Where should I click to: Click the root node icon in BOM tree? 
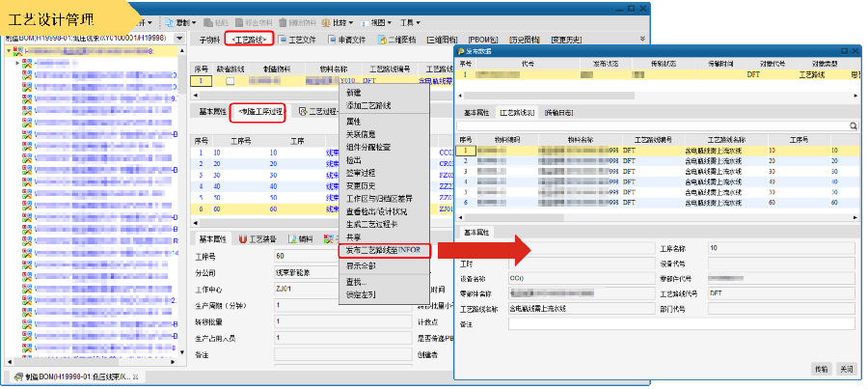point(18,51)
